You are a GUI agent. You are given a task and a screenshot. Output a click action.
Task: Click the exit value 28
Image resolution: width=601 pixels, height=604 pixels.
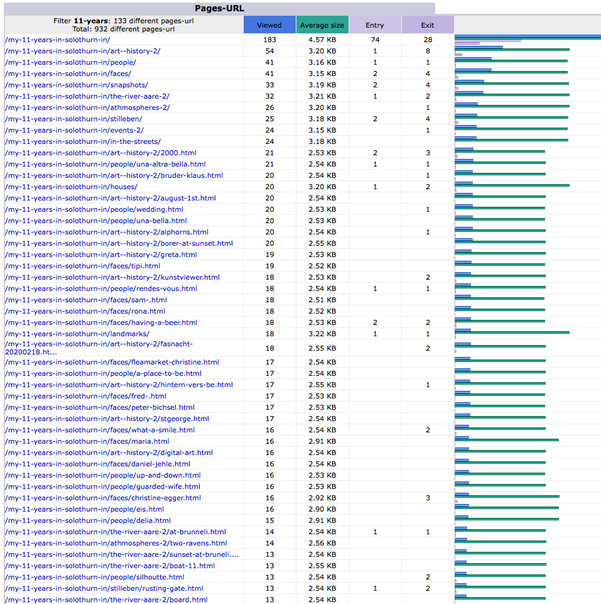point(428,40)
